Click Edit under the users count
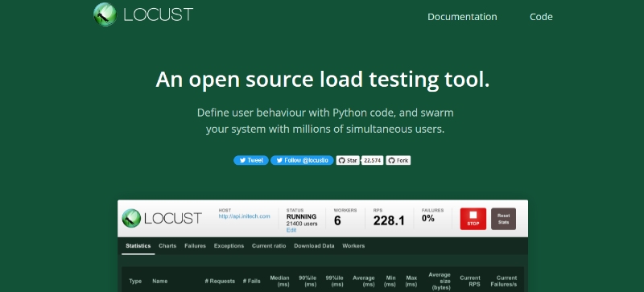 point(291,230)
